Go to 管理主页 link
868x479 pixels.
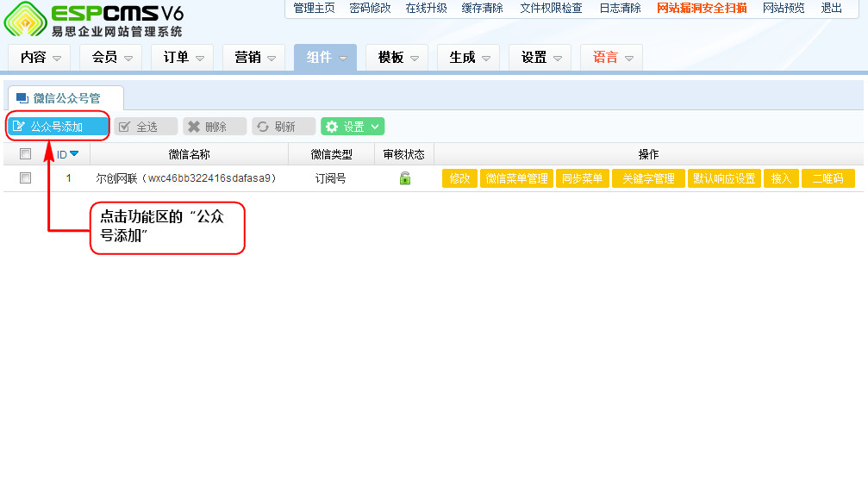(314, 9)
